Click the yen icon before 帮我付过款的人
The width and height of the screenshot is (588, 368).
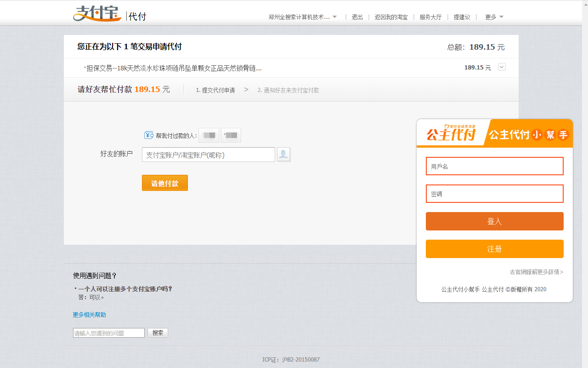[149, 135]
